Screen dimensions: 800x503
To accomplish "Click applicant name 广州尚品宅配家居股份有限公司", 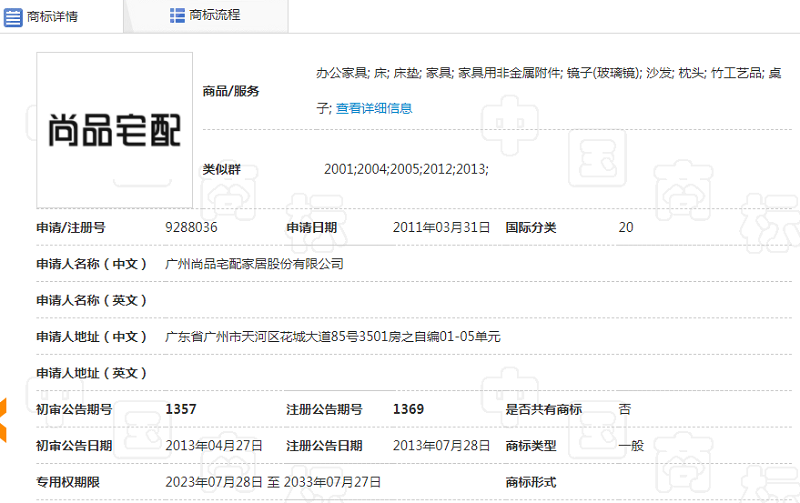I will pyautogui.click(x=255, y=264).
